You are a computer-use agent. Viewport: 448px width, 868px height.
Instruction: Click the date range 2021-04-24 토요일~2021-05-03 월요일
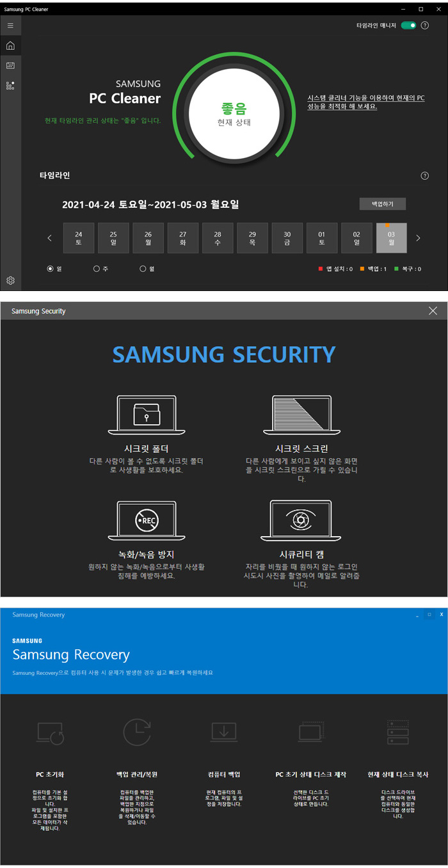tap(150, 205)
